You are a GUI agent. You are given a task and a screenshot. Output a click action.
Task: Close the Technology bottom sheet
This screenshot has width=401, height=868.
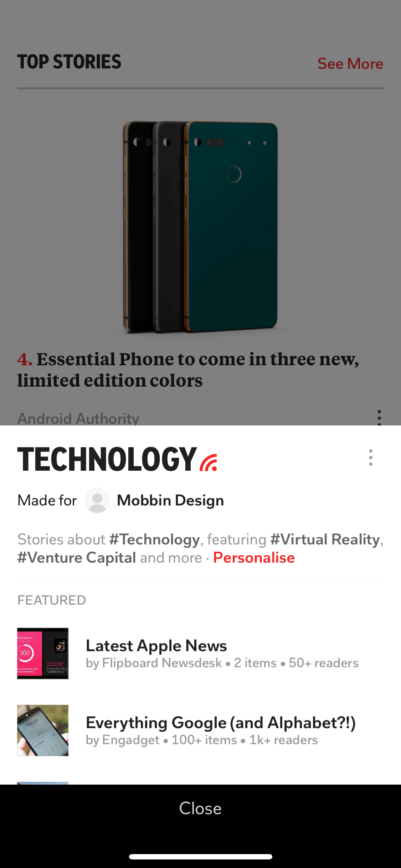point(200,808)
